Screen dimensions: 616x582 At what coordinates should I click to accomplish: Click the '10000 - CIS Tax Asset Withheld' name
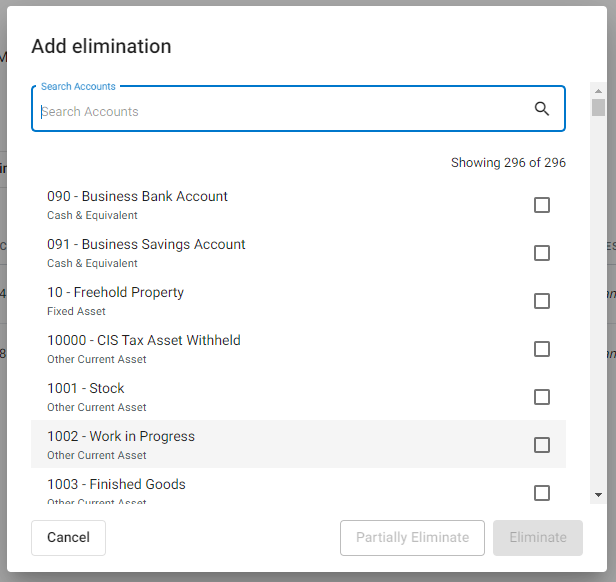point(144,340)
